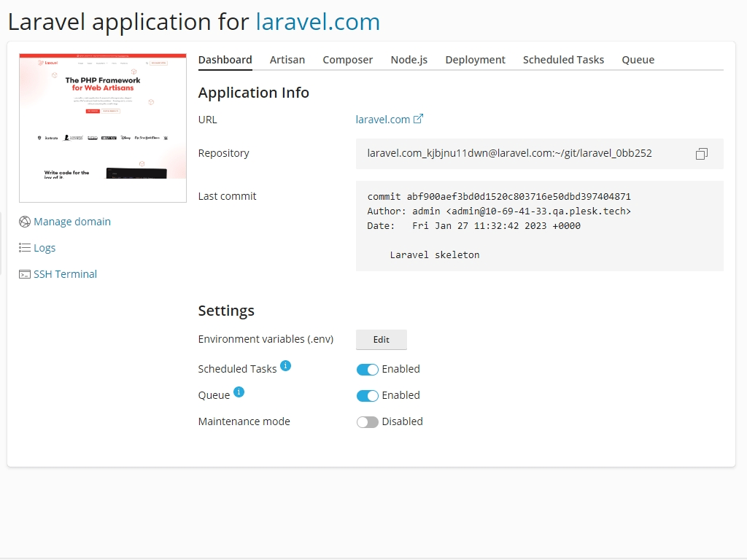The width and height of the screenshot is (747, 560).
Task: Click the SSH Terminal console icon
Action: click(x=24, y=273)
